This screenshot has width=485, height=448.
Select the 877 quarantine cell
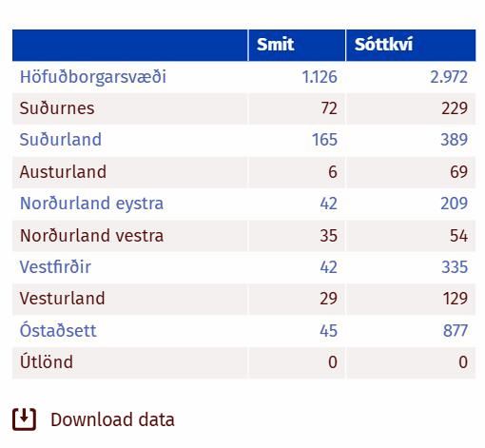pyautogui.click(x=456, y=331)
